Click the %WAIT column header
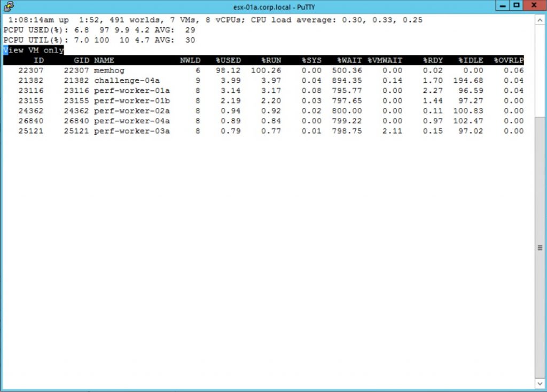Viewport: 547px width, 392px height. [x=349, y=60]
